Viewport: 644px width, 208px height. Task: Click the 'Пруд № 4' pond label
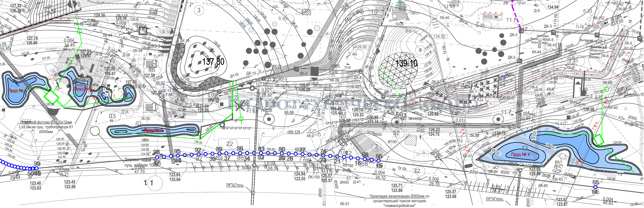[x=521, y=155]
